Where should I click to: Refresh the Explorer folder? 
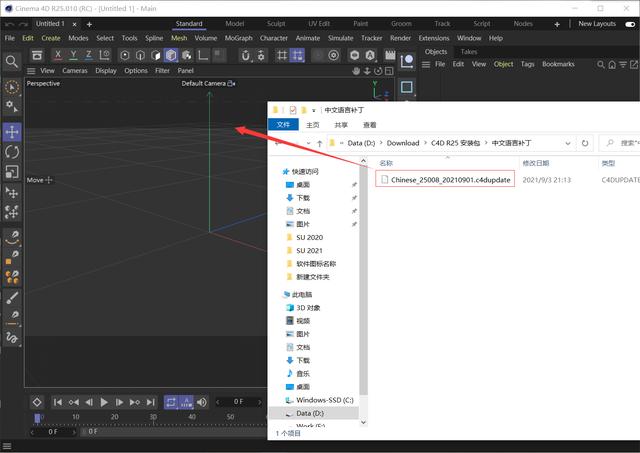click(585, 143)
